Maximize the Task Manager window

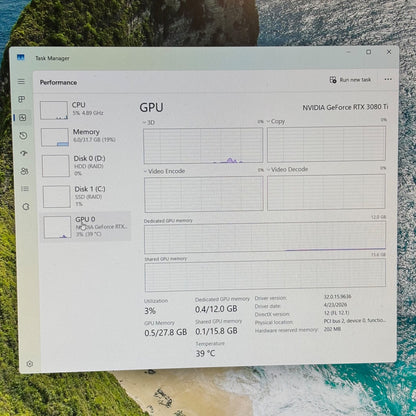(368, 52)
